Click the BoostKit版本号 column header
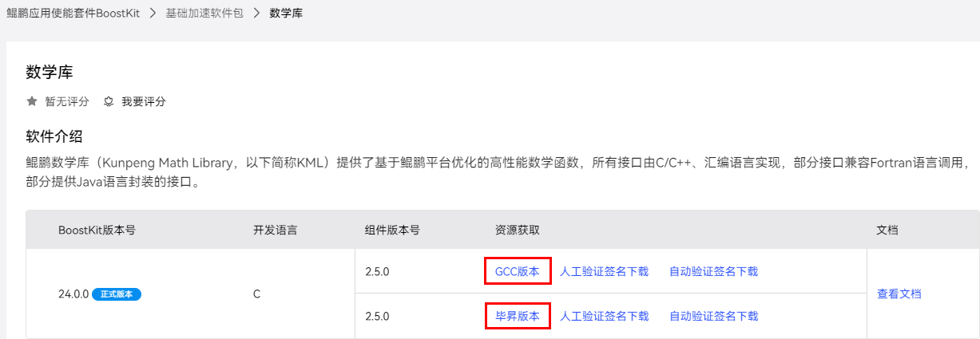The width and height of the screenshot is (980, 339). point(97,230)
